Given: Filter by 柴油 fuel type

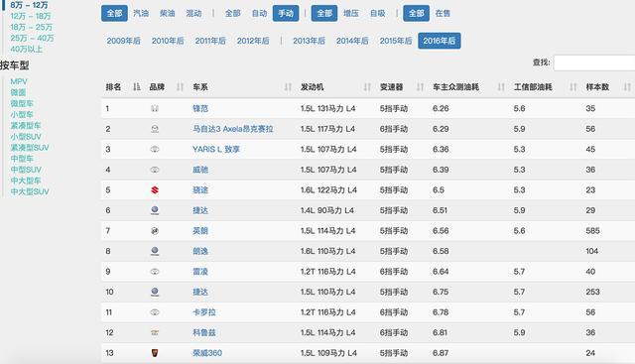Looking at the screenshot, I should click(167, 13).
